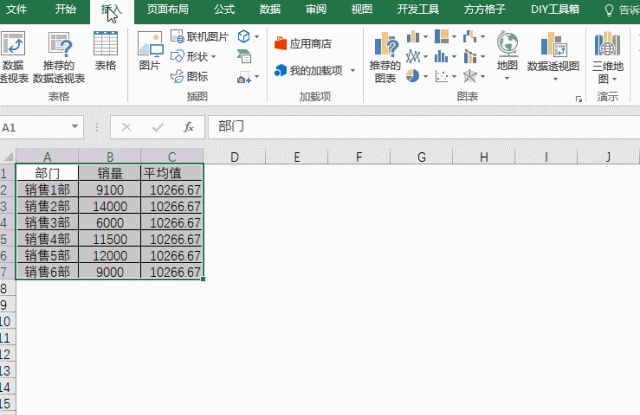The image size is (640, 415).
Task: Cancel formula entry with X button
Action: point(126,127)
